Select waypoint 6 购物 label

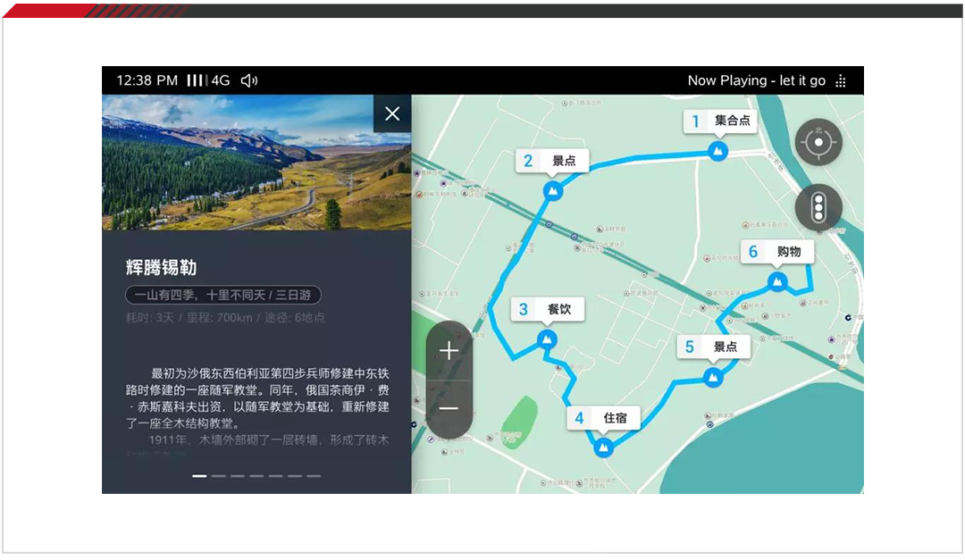776,252
